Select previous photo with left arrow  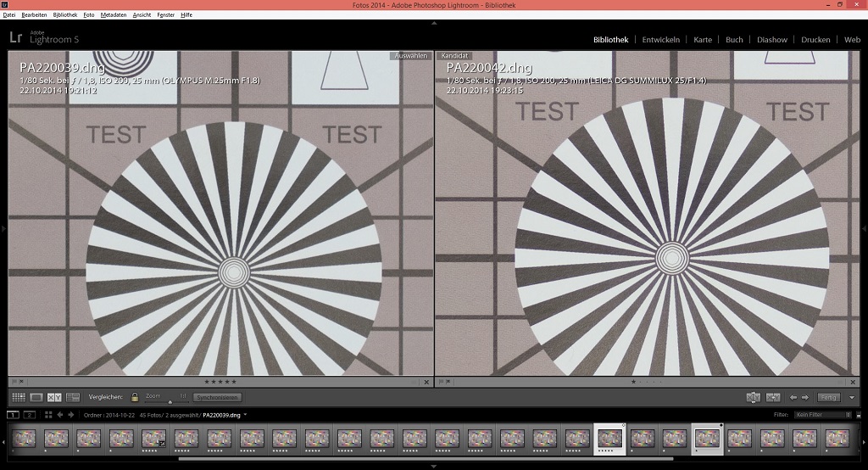click(x=793, y=397)
